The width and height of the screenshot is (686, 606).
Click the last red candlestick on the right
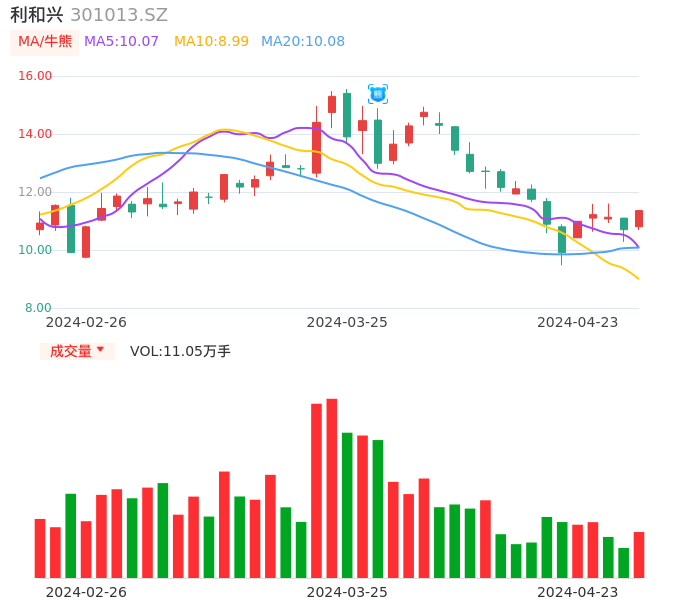(x=639, y=218)
